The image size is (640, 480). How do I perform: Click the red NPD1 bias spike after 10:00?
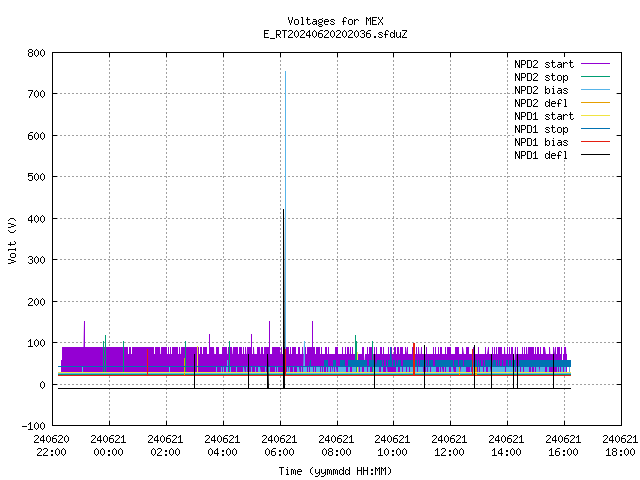[x=414, y=359]
